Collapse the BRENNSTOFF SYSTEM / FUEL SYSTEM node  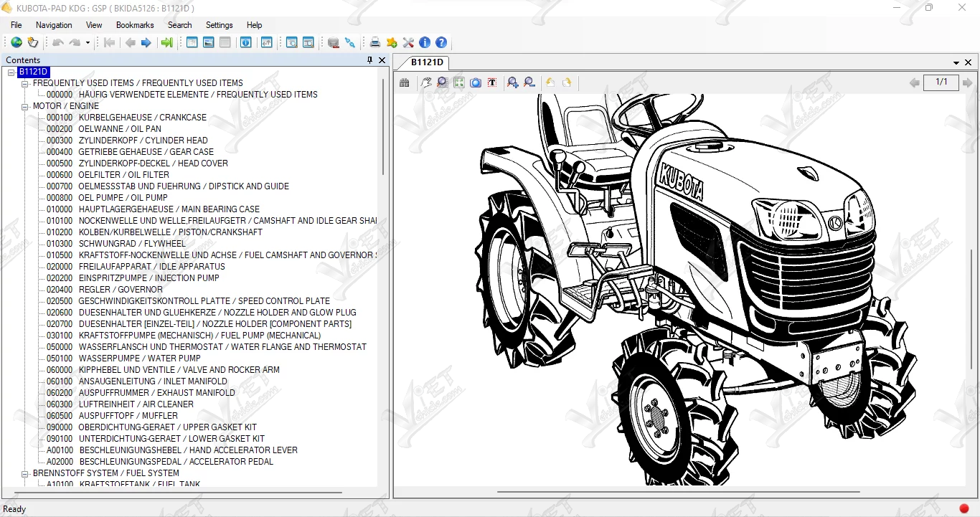click(x=25, y=473)
